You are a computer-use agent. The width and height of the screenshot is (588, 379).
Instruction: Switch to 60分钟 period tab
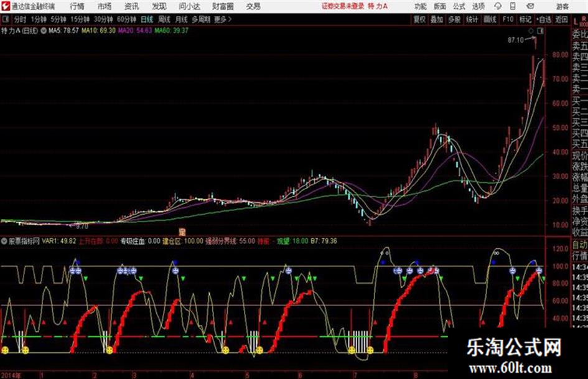click(126, 19)
